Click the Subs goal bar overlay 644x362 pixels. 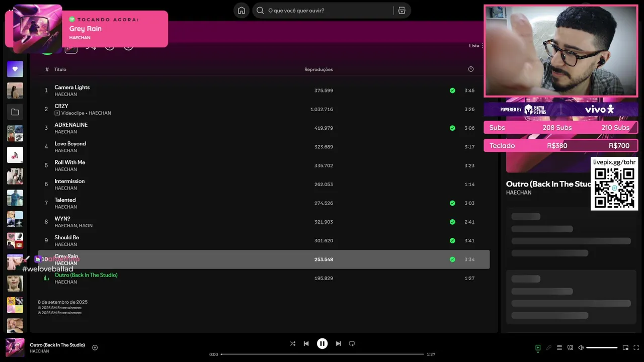click(560, 128)
